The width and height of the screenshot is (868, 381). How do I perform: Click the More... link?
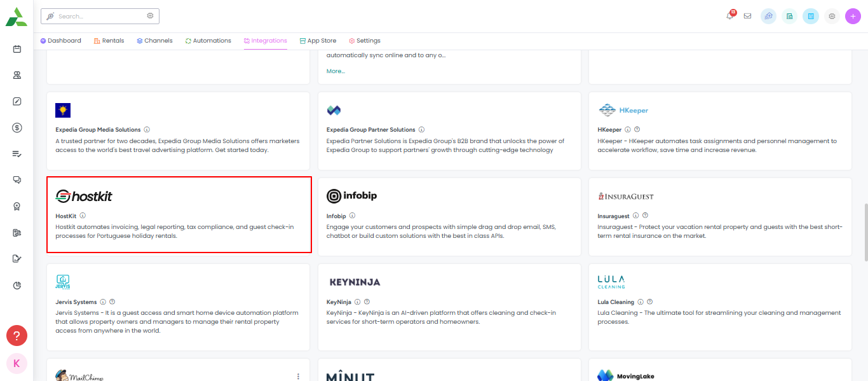pos(336,71)
